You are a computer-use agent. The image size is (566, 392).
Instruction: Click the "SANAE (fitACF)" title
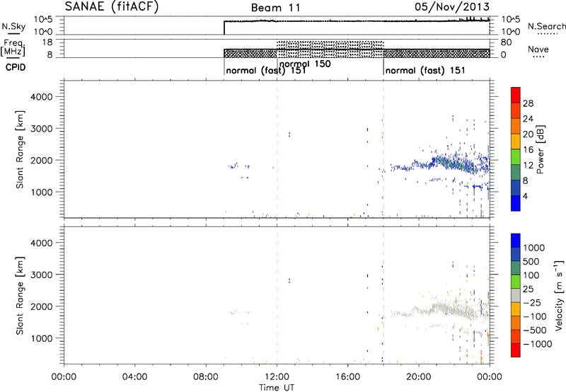pos(112,6)
